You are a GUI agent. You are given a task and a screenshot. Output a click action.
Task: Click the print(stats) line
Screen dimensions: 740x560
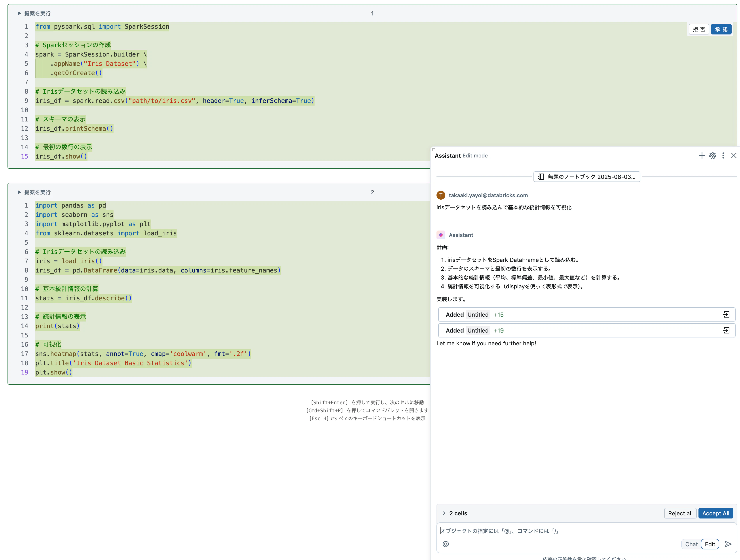[57, 326]
